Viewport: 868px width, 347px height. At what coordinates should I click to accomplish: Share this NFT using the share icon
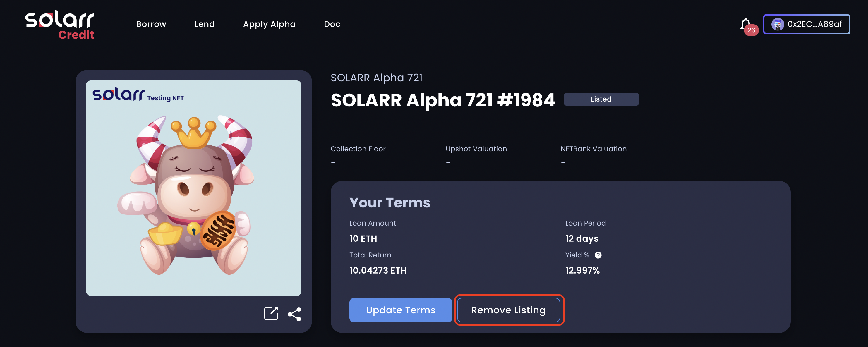click(294, 314)
